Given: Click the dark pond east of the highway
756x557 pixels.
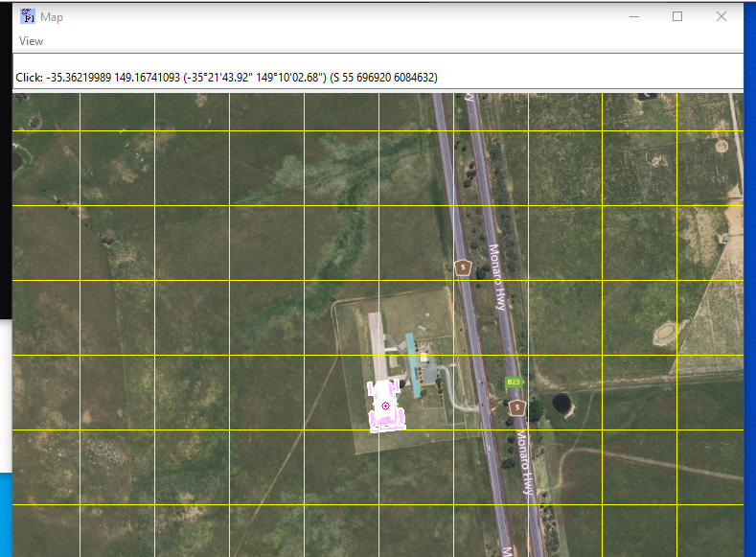Looking at the screenshot, I should 561,404.
